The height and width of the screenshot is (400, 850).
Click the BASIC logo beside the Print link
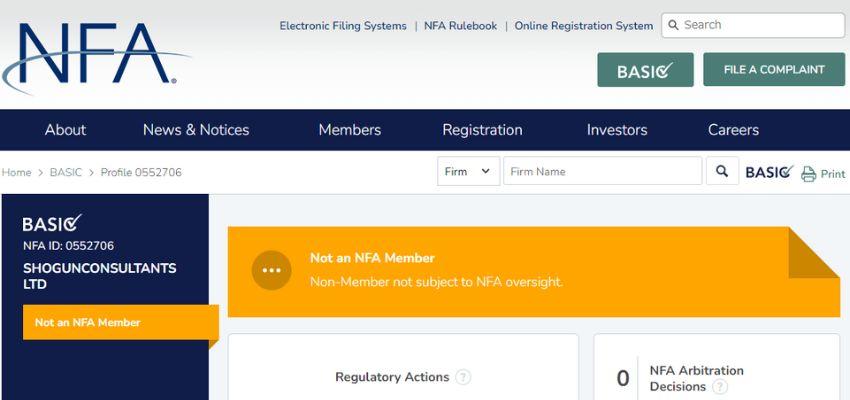pyautogui.click(x=769, y=172)
